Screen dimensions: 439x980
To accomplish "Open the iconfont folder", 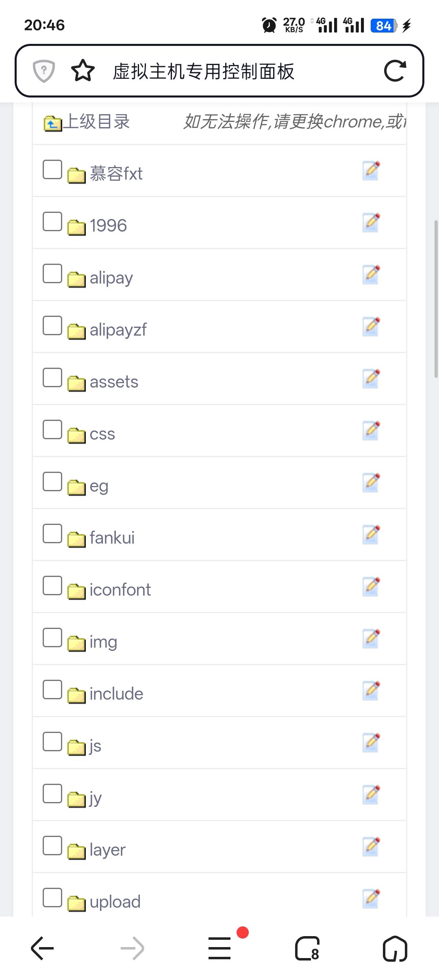I will [120, 590].
